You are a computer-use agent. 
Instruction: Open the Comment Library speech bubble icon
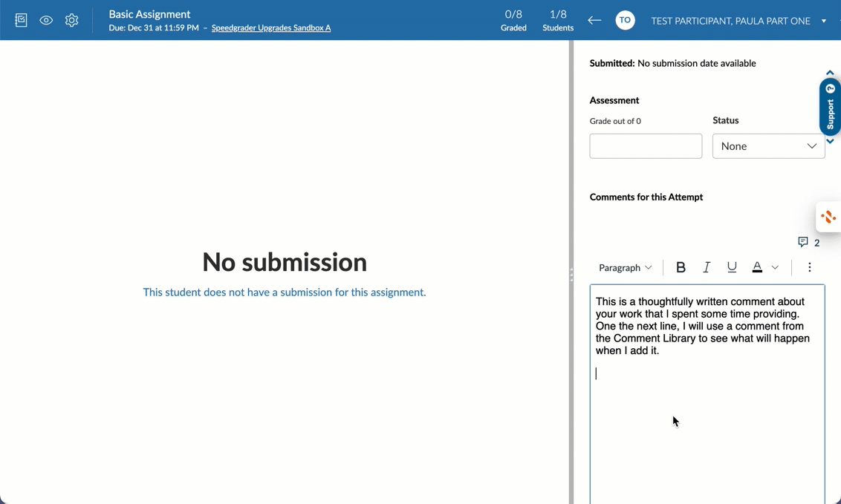[803, 242]
